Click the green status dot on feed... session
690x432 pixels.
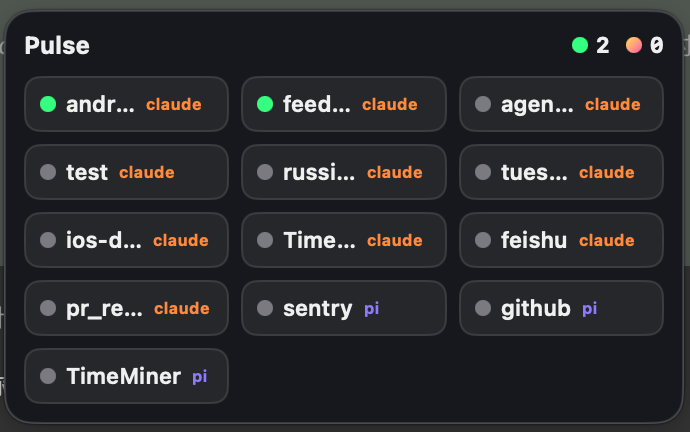265,104
